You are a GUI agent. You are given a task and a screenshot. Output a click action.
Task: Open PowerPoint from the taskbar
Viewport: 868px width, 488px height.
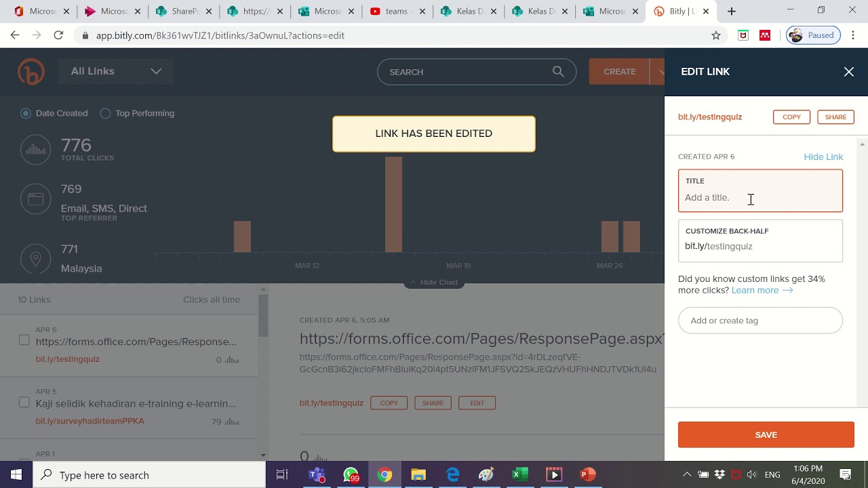pyautogui.click(x=588, y=474)
